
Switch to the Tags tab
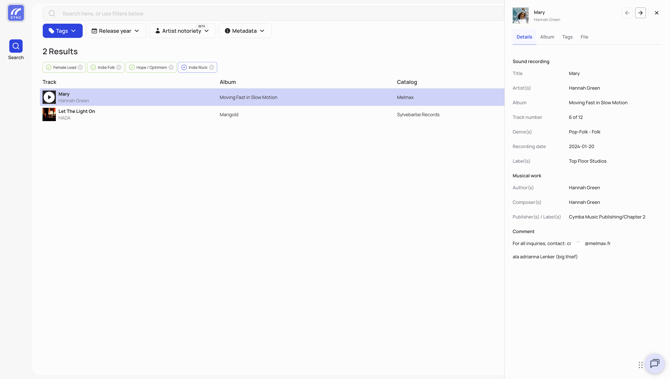(567, 37)
